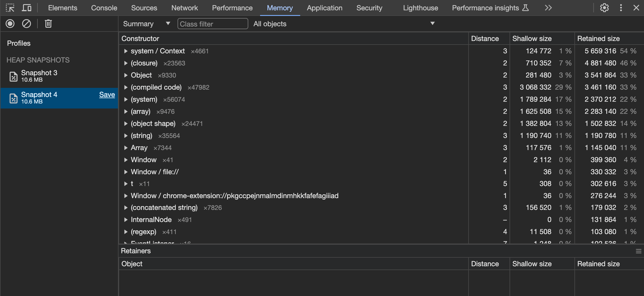644x296 pixels.
Task: Switch to the Elements tab
Action: coord(63,8)
